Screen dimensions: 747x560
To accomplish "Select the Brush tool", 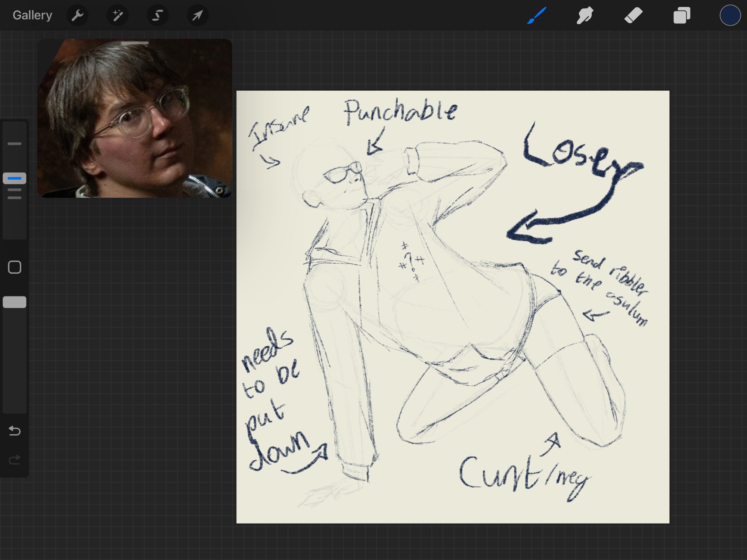I will pyautogui.click(x=537, y=15).
